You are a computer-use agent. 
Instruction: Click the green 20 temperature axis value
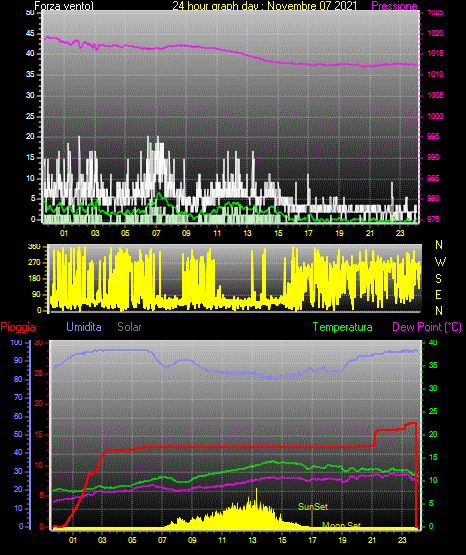pyautogui.click(x=433, y=434)
